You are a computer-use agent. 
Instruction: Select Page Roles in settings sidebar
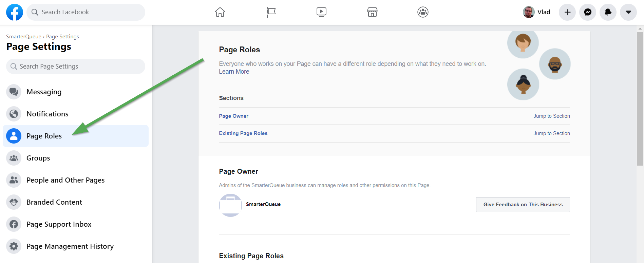[x=76, y=136]
